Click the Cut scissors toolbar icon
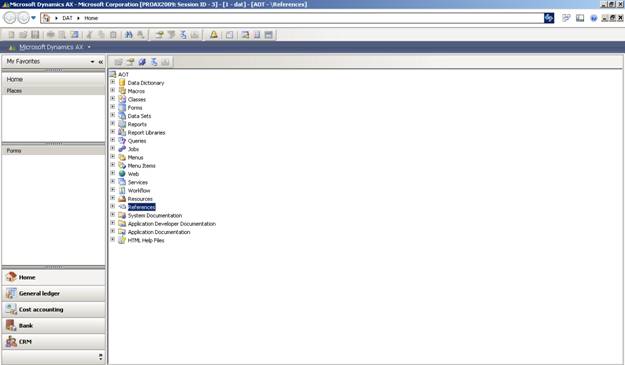The height and width of the screenshot is (365, 625). point(89,35)
